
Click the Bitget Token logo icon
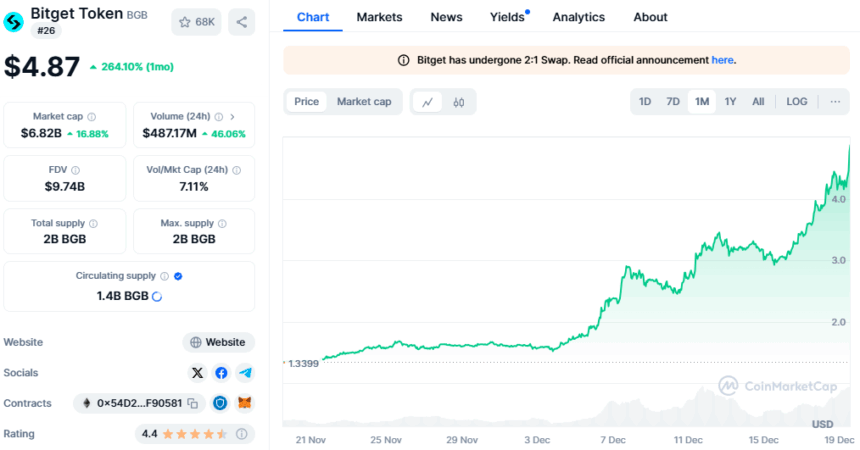(13, 22)
